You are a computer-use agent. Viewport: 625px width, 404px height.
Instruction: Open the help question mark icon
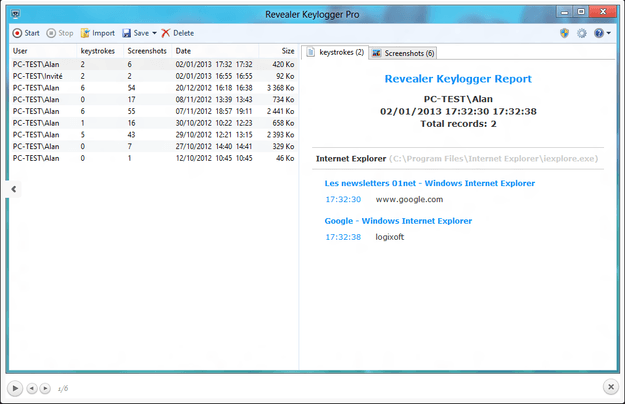pos(599,33)
